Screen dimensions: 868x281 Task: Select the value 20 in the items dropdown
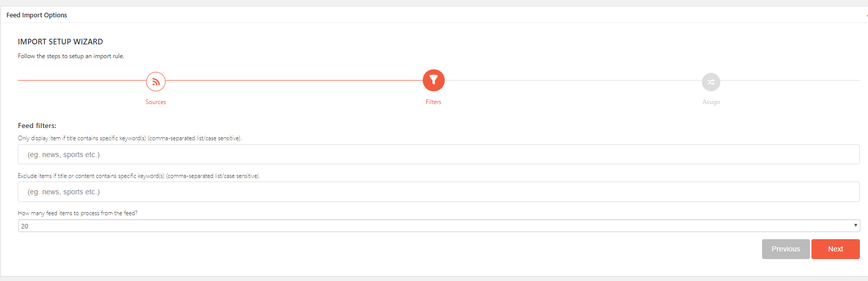point(24,226)
